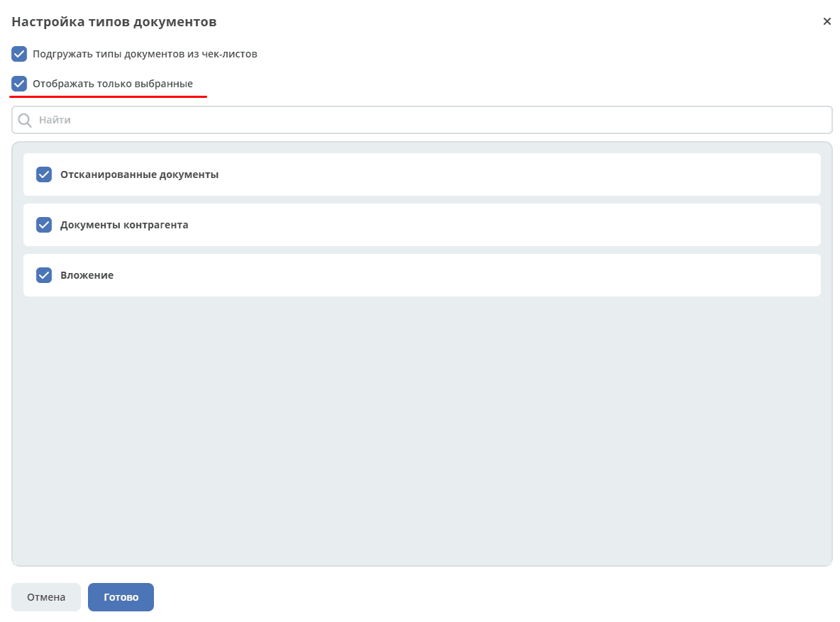Uncheck 'Подгружать типы документов из чек-листов' checkbox
The width and height of the screenshot is (840, 622).
pos(19,54)
